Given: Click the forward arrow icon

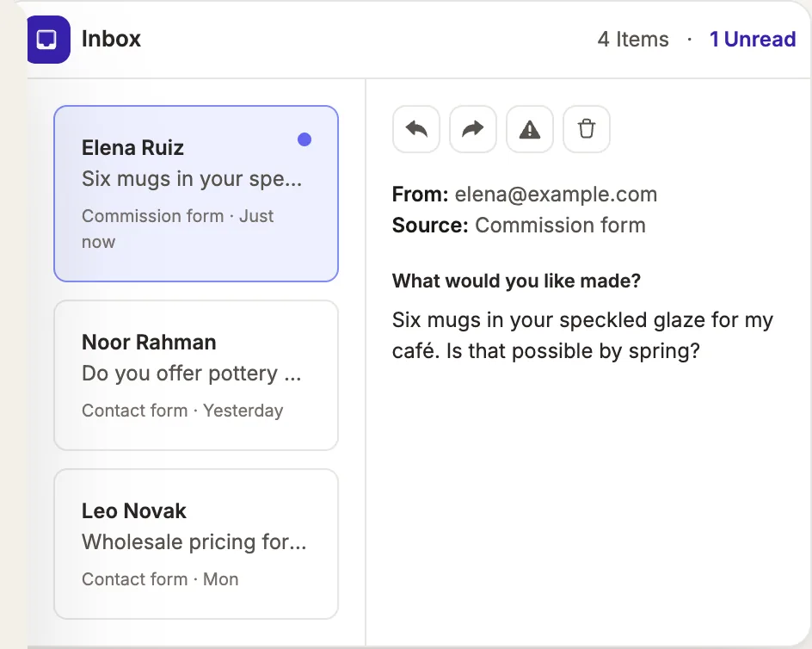Looking at the screenshot, I should pos(473,129).
